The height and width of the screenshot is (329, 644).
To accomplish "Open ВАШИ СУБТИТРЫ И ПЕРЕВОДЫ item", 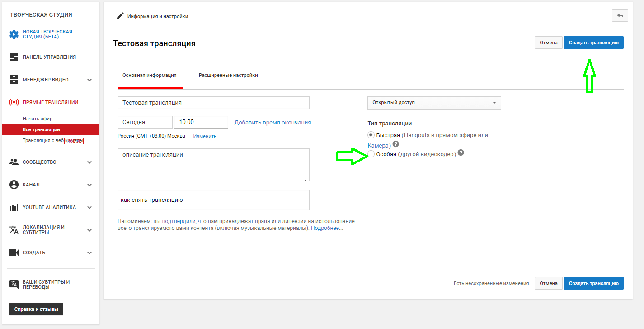I will pyautogui.click(x=46, y=284).
